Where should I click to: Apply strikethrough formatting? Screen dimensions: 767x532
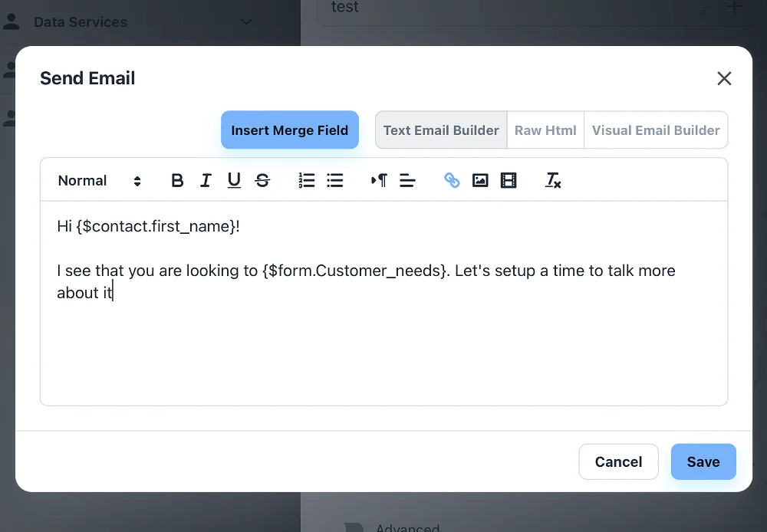[262, 181]
